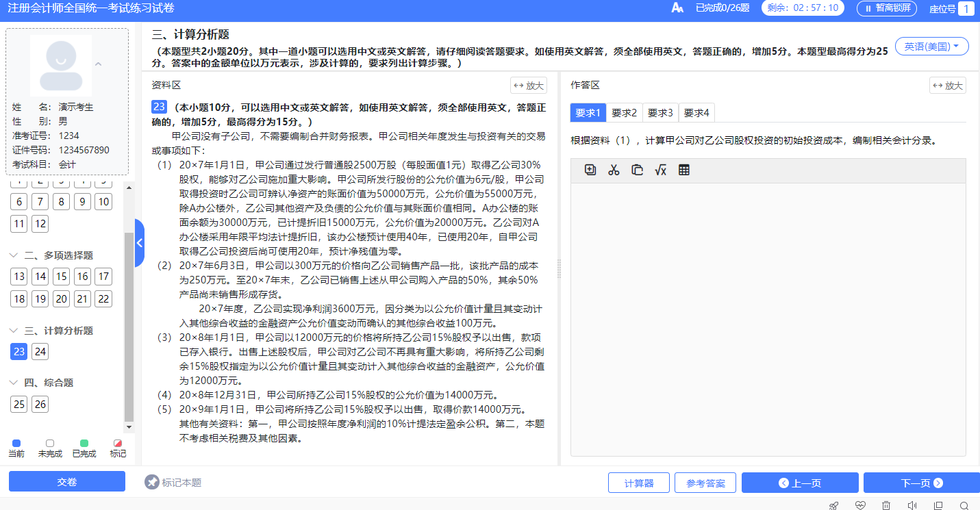Click the trash icon in bottom status bar
980x510 pixels.
[886, 505]
